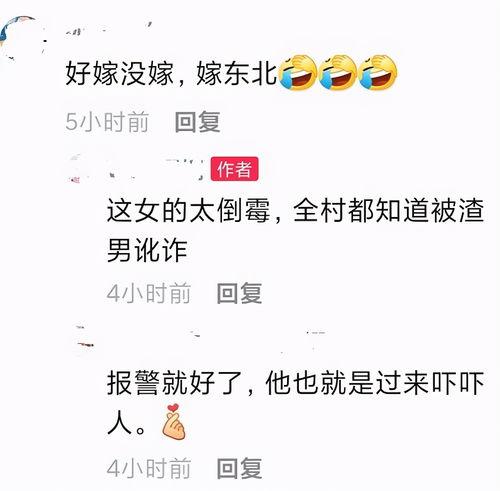
Task: Select the 全村都知道被渣男讹诈 comment text
Action: click(295, 230)
